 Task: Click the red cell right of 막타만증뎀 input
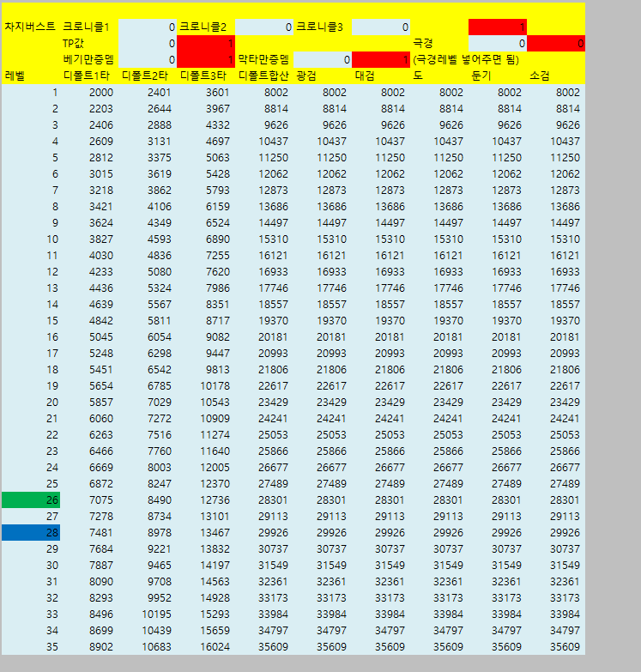tap(380, 59)
